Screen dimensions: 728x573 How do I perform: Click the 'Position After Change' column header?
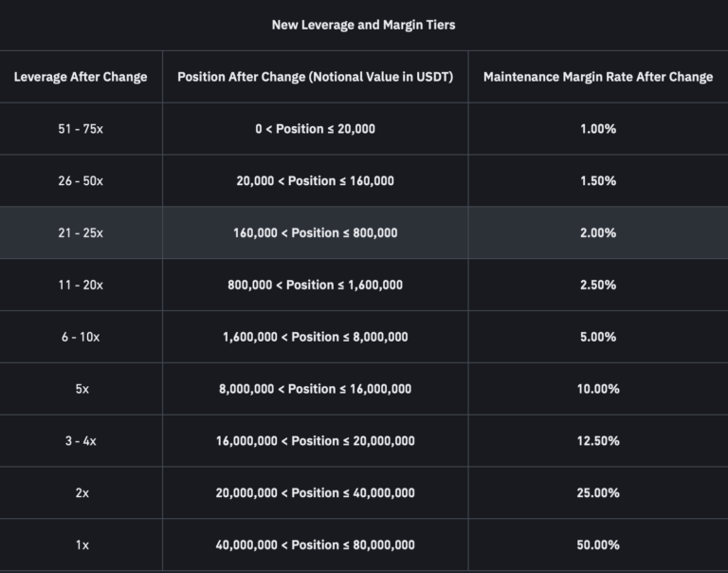(315, 77)
